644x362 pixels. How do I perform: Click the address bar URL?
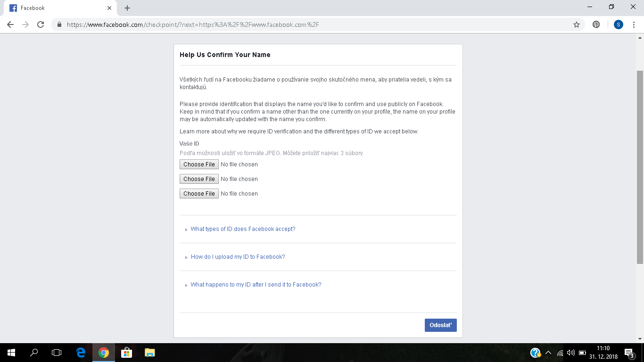193,25
